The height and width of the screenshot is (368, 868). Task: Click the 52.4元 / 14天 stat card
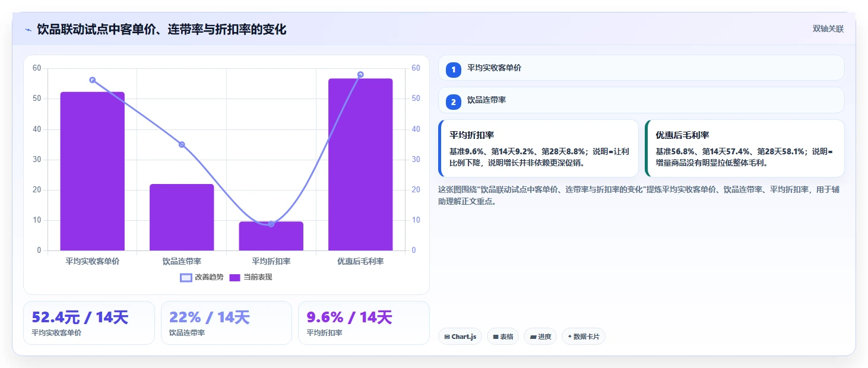[89, 323]
